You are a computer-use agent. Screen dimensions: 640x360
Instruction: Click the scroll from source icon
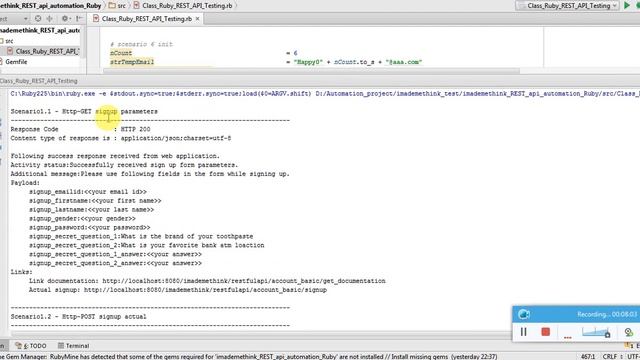(x=38, y=19)
